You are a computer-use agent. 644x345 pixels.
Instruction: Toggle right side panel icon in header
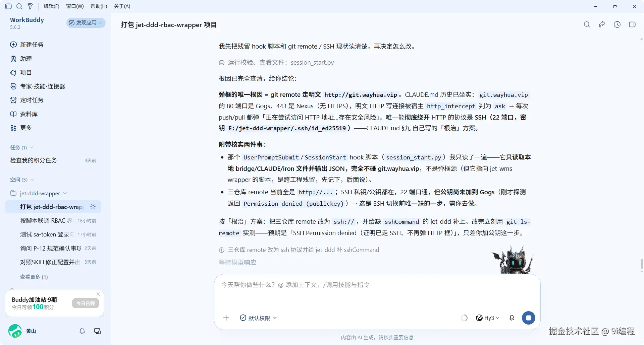pyautogui.click(x=632, y=24)
